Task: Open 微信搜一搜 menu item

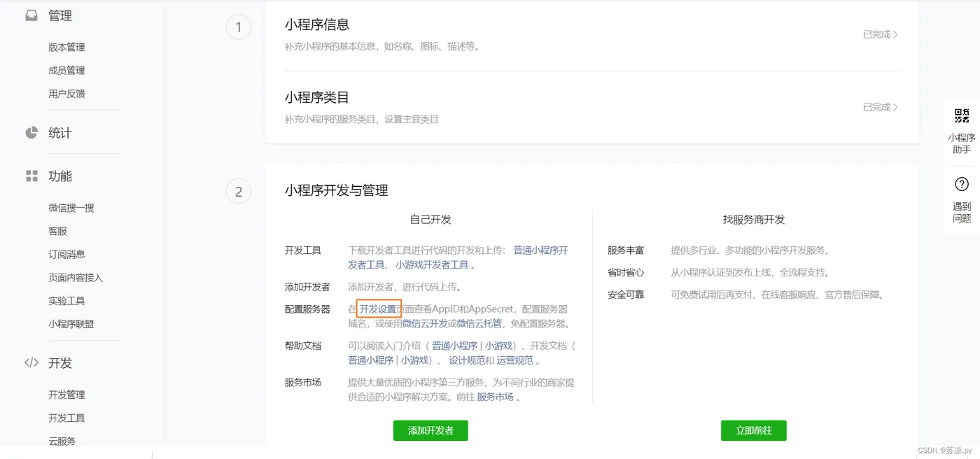Action: (x=71, y=208)
